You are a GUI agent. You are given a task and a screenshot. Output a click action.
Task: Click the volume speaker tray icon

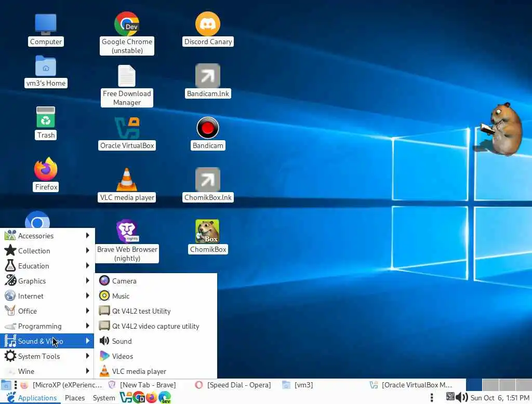pyautogui.click(x=462, y=397)
